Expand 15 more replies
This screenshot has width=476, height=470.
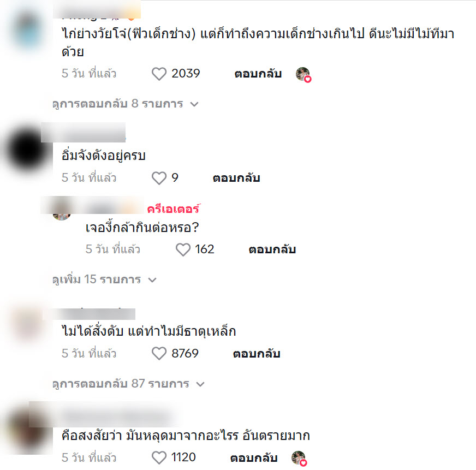point(104,279)
